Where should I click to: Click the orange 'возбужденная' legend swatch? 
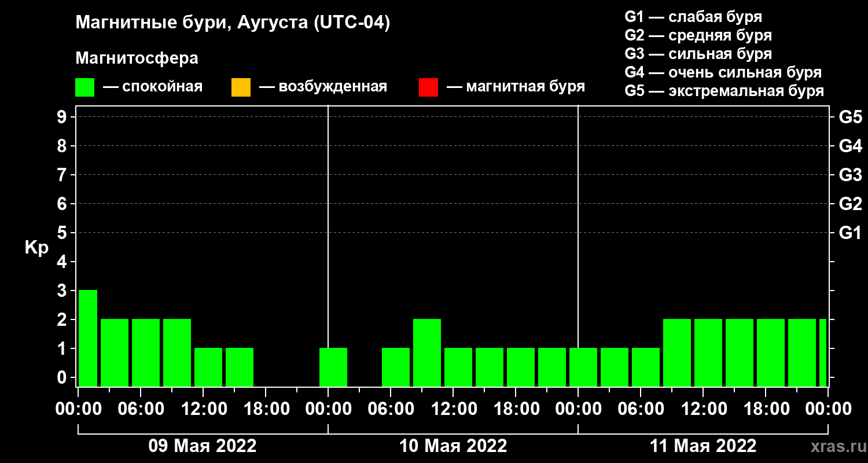click(241, 87)
